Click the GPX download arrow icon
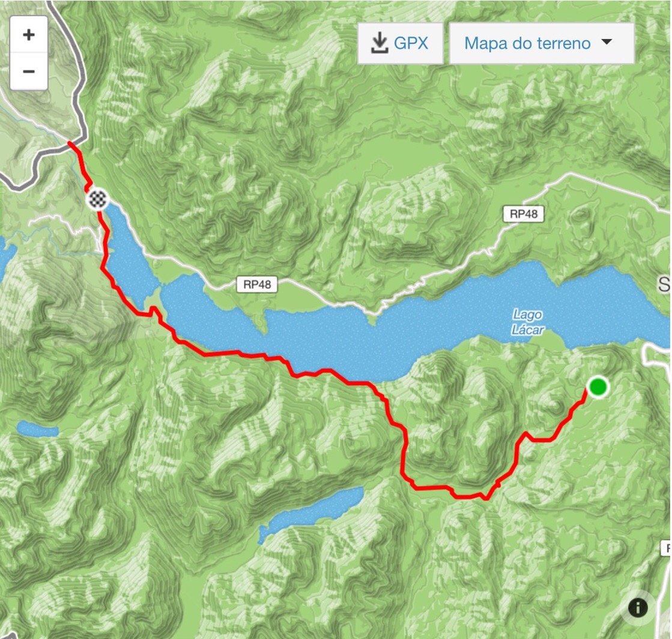 click(379, 43)
